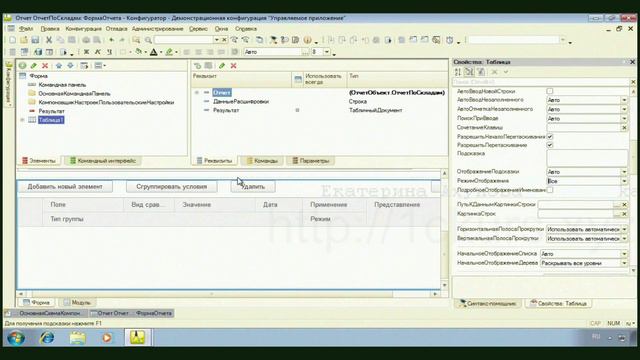The height and width of the screenshot is (360, 640).
Task: Switch to the Команды tab
Action: [x=262, y=161]
